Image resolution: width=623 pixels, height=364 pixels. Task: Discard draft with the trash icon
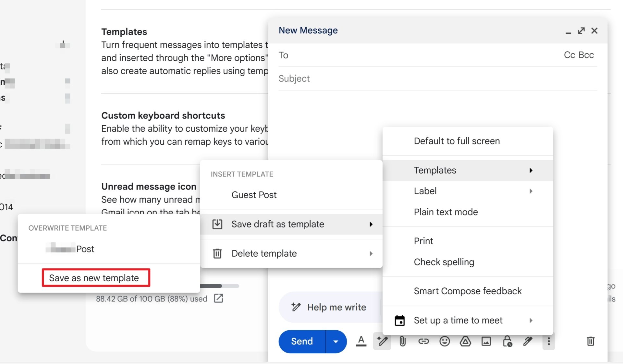pos(591,341)
